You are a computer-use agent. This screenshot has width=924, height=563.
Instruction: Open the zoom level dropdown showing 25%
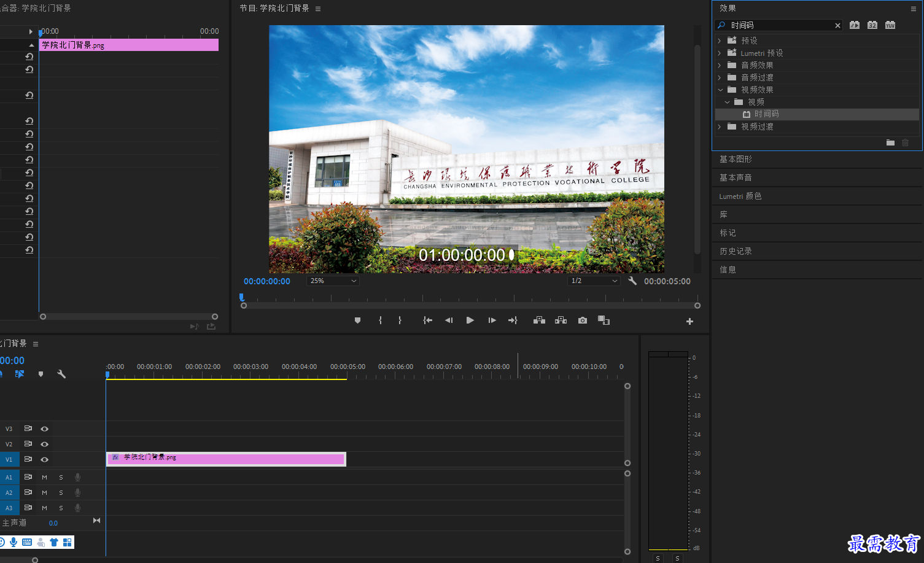point(333,281)
